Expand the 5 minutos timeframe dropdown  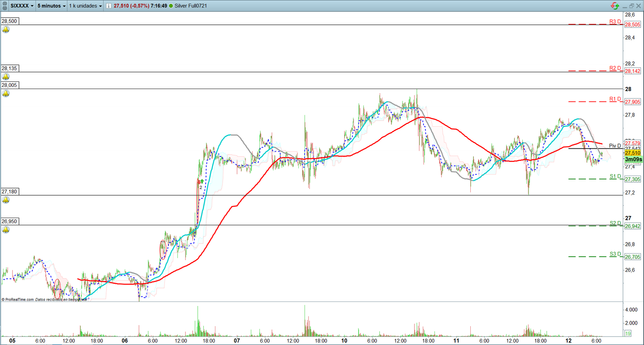click(51, 6)
